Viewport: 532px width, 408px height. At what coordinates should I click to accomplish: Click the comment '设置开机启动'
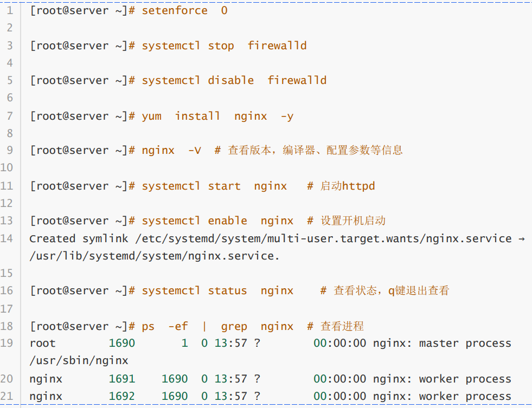pos(353,221)
